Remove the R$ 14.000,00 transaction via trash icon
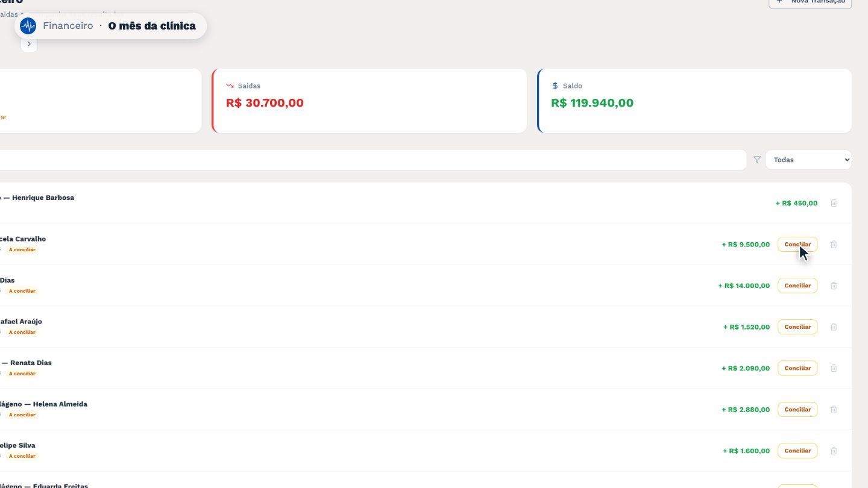 click(x=834, y=286)
